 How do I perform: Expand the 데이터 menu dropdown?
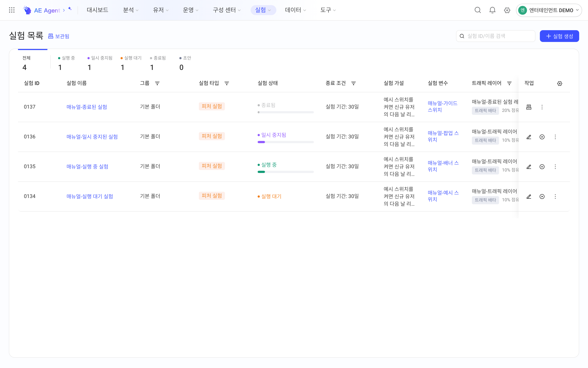coord(295,10)
